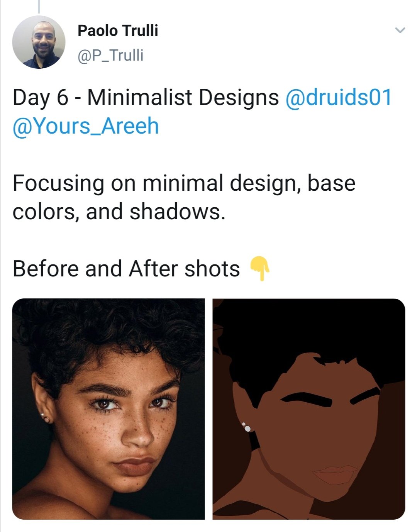
Task: Click the pointing-down hand emoji
Action: tap(259, 268)
